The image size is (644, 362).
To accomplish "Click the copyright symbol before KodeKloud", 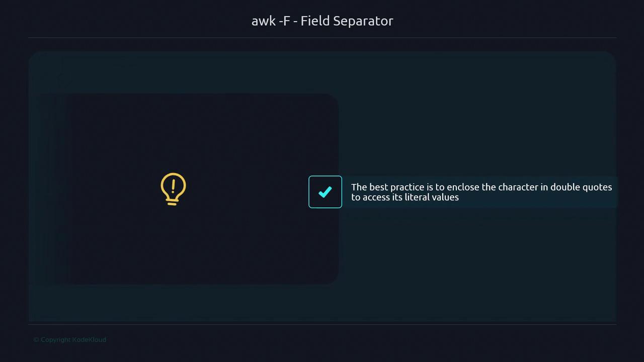I will [x=36, y=340].
